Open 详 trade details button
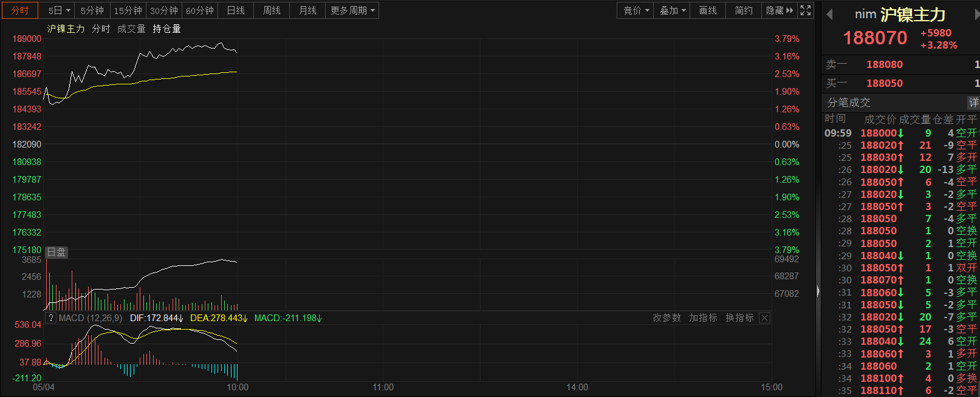The image size is (980, 397). (973, 103)
